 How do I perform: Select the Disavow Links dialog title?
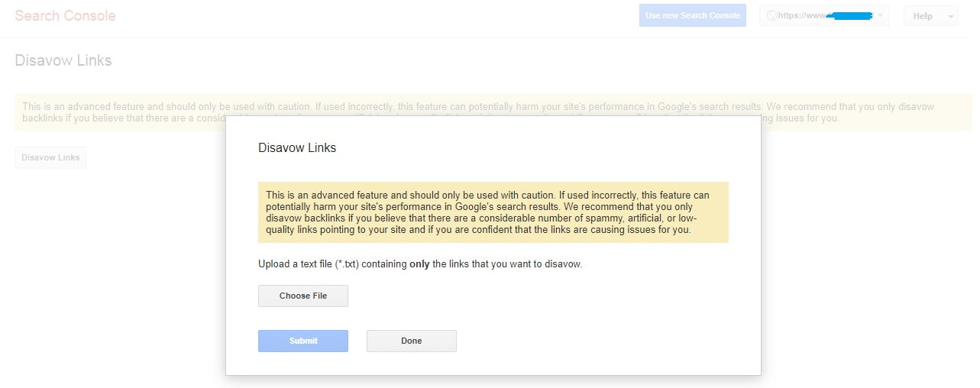[x=297, y=147]
